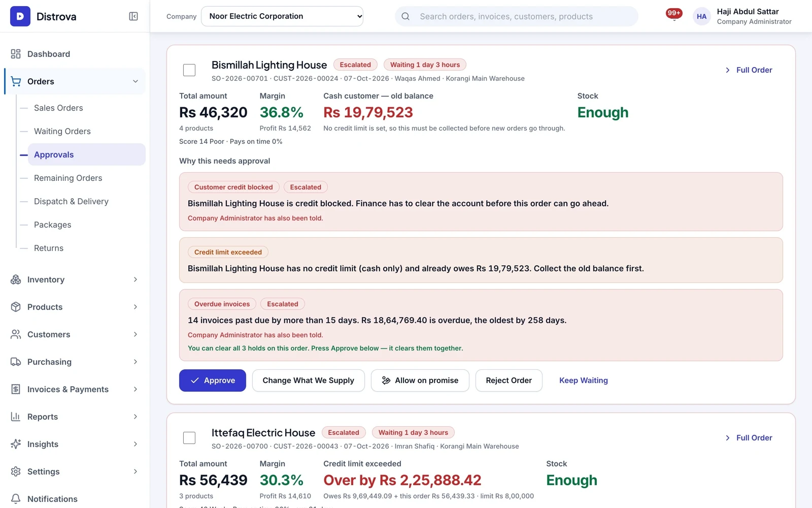Open the Noor Electric Corporation company dropdown
Screen dimensions: 812x508
[282, 16]
